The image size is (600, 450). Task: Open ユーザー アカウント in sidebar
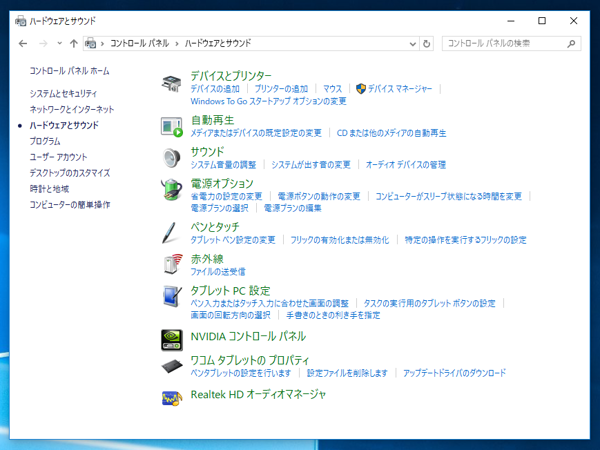coord(59,157)
